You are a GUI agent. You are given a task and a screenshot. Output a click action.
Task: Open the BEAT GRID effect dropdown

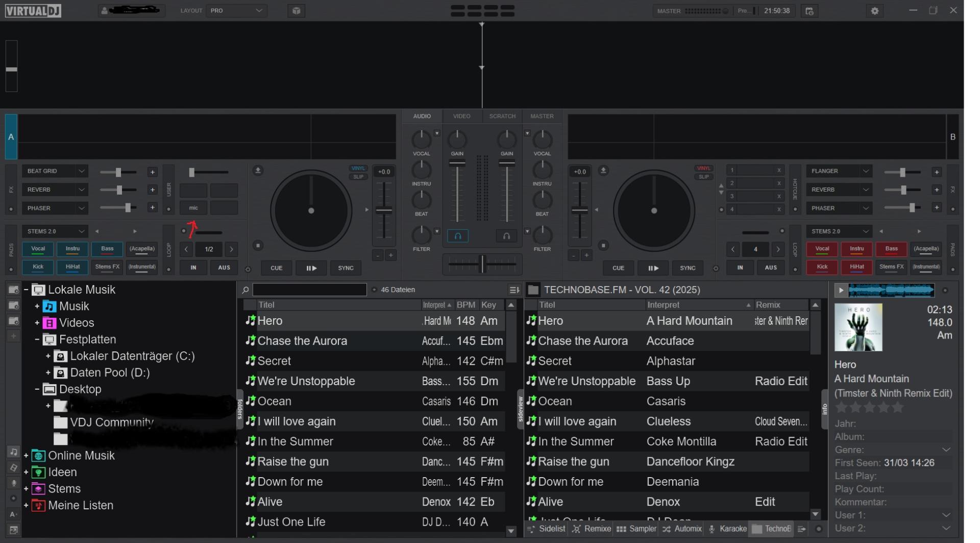coord(55,171)
